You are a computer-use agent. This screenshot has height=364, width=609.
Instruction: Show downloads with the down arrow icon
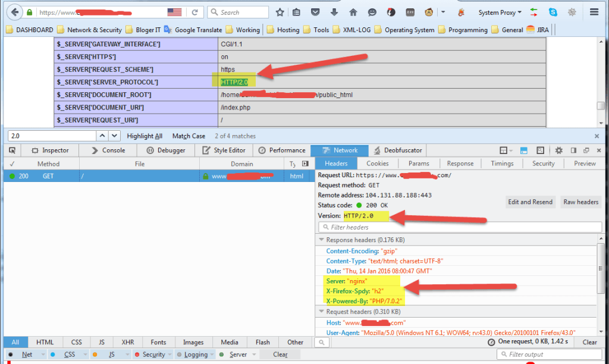pyautogui.click(x=334, y=12)
